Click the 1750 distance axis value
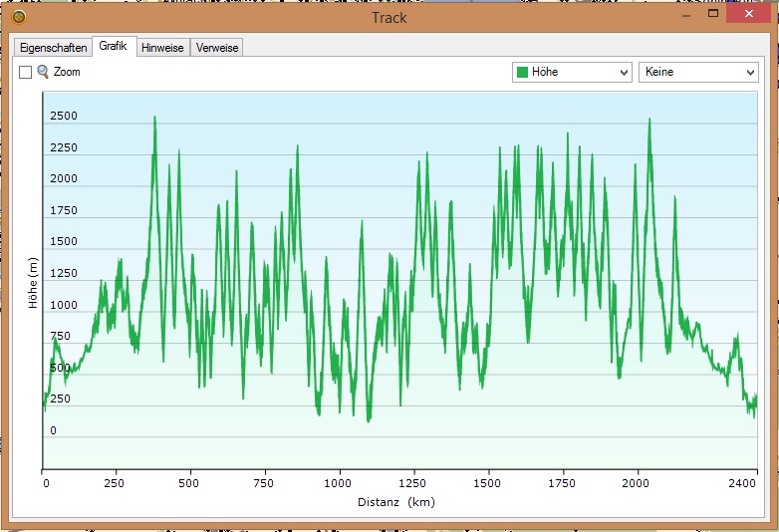 pyautogui.click(x=562, y=483)
